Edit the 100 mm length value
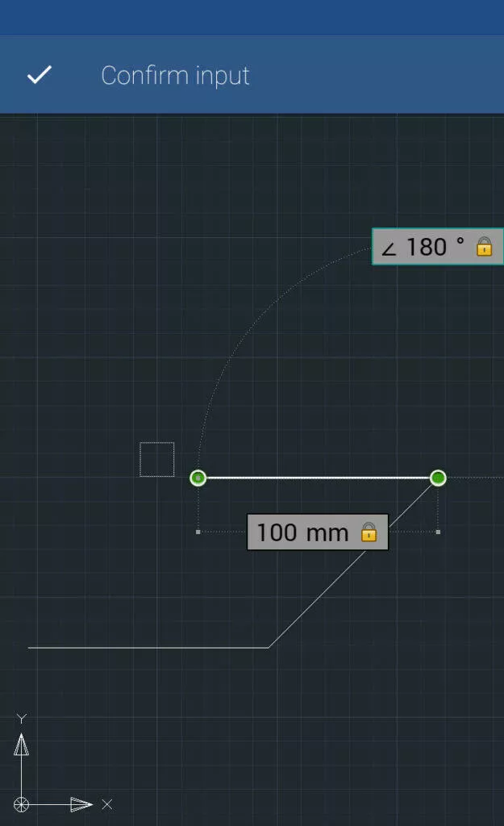504x826 pixels. point(302,532)
